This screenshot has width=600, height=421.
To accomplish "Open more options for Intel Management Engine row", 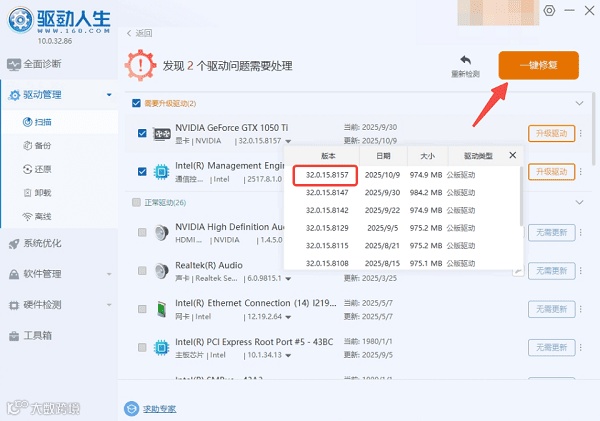I will pos(581,171).
